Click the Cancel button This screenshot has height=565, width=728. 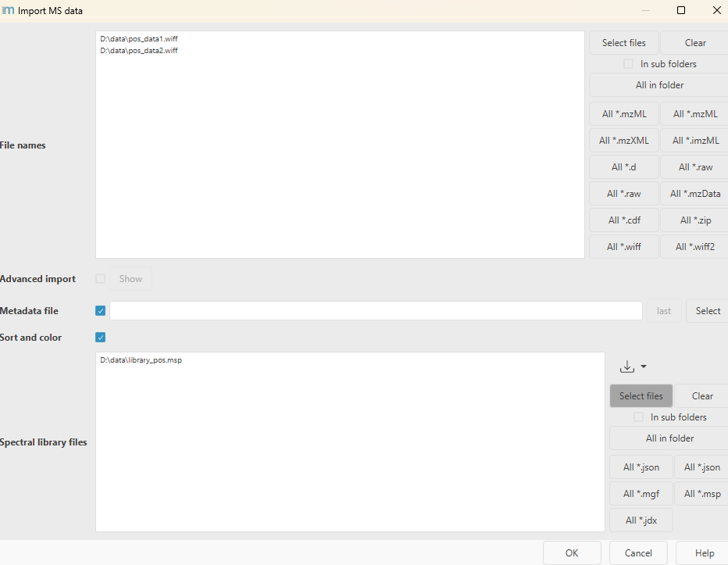pos(638,553)
